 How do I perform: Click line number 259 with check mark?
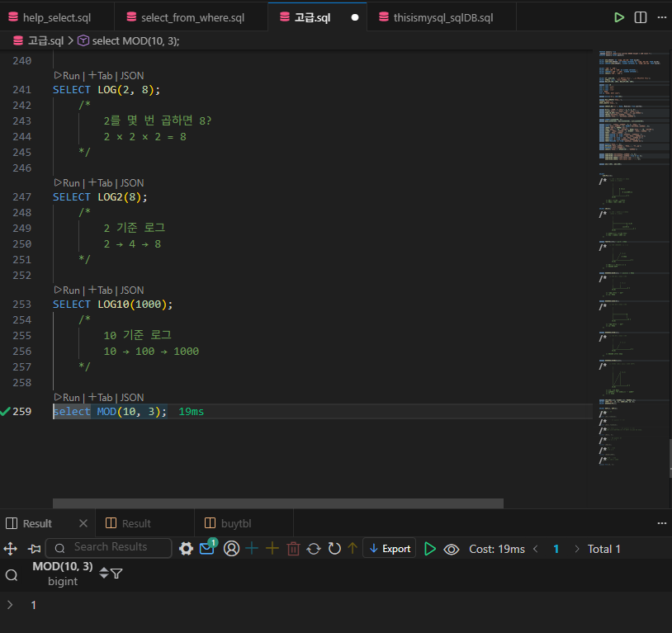(21, 412)
